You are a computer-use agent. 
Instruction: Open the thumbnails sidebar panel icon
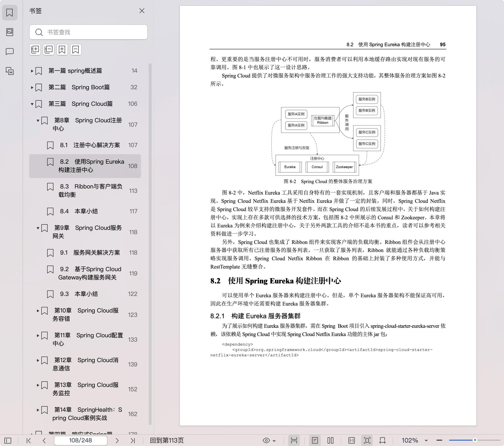[10, 32]
